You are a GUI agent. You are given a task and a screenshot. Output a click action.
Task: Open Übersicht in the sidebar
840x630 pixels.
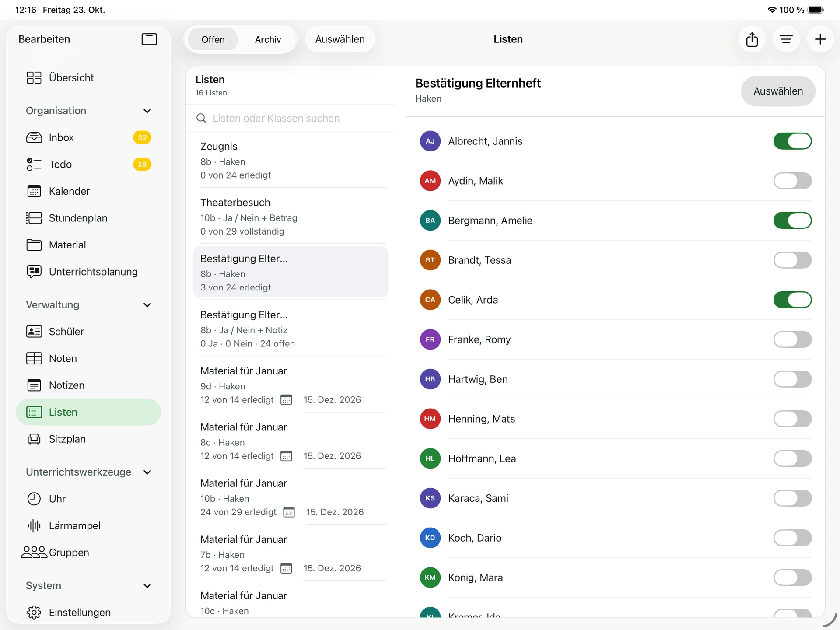88,78
